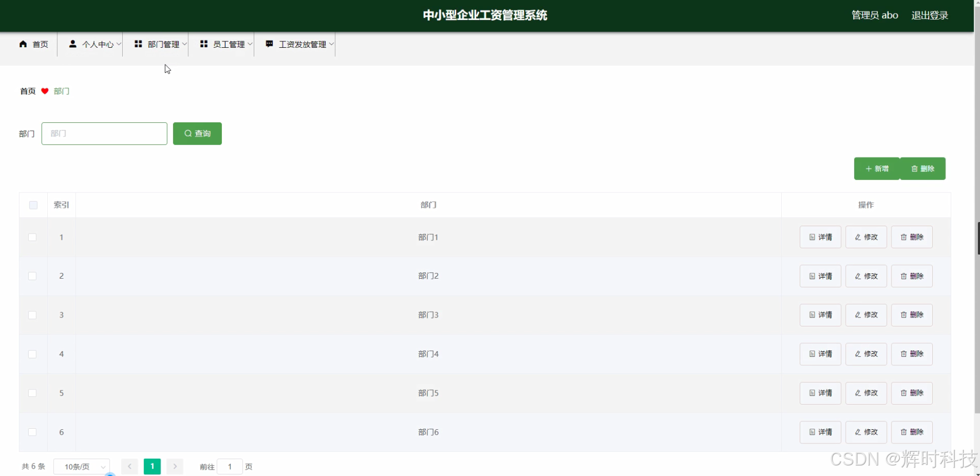Image resolution: width=980 pixels, height=476 pixels.
Task: Click inside the 部门 search input field
Action: coord(104,133)
